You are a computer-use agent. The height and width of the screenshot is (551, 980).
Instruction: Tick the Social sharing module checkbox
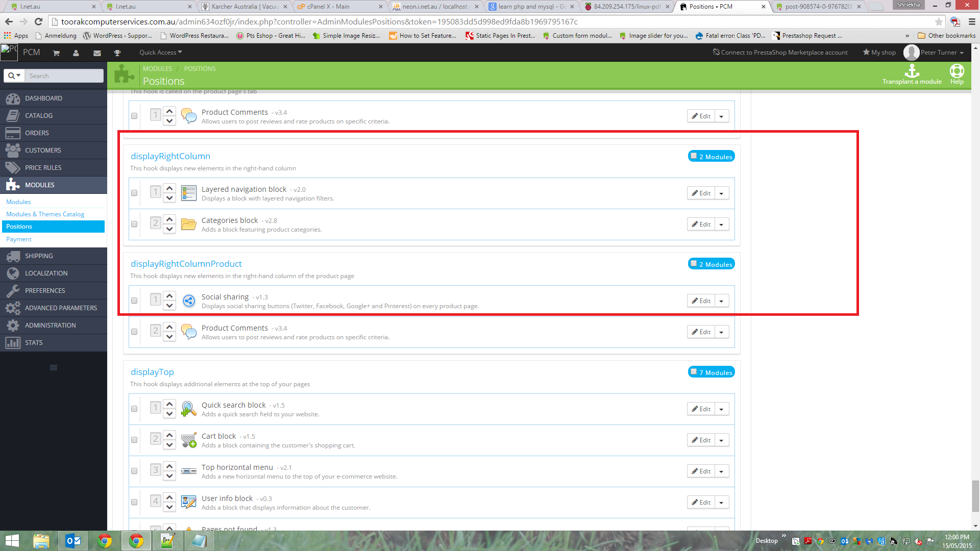click(134, 300)
